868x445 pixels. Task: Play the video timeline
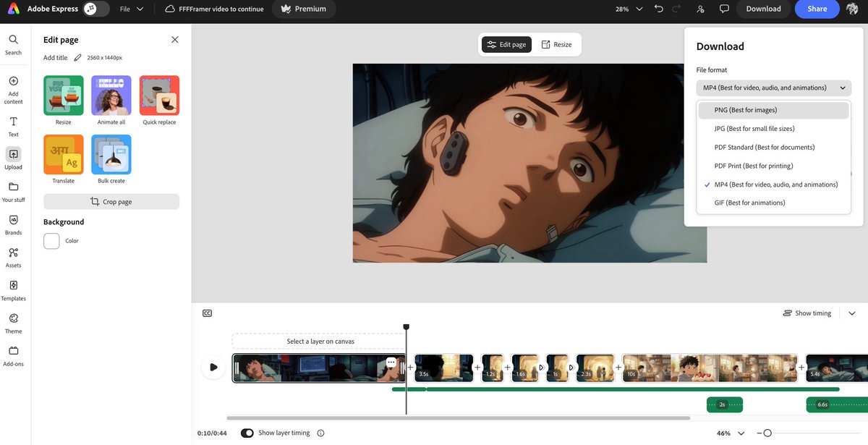click(x=213, y=367)
